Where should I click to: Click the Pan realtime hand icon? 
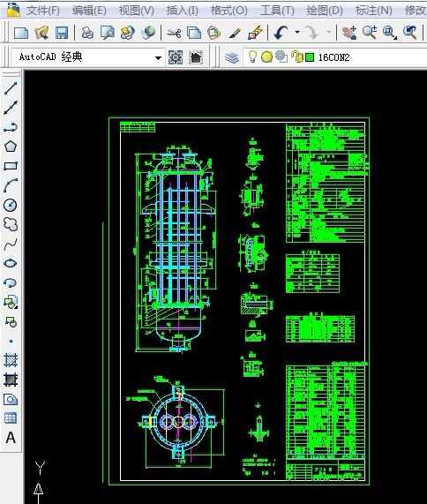349,33
